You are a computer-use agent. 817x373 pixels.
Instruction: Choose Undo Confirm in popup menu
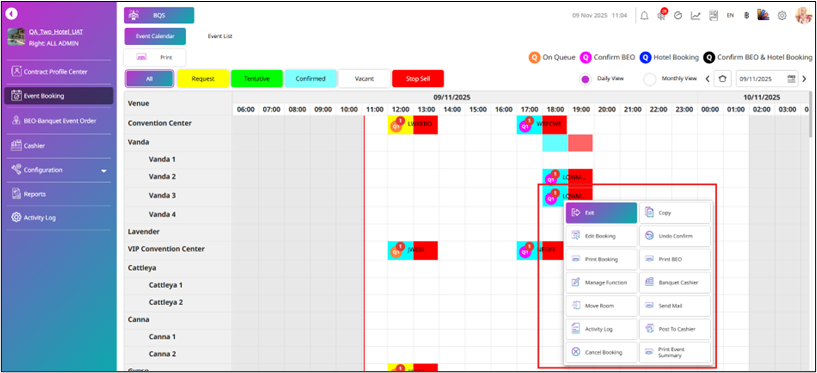click(x=675, y=236)
